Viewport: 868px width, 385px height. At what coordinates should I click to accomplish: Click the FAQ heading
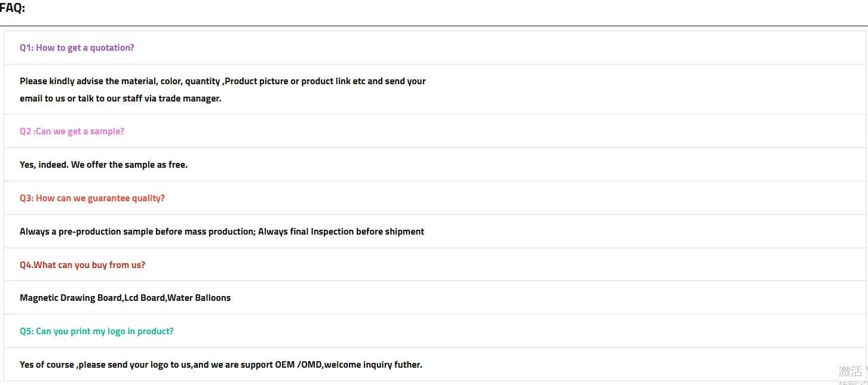(13, 8)
